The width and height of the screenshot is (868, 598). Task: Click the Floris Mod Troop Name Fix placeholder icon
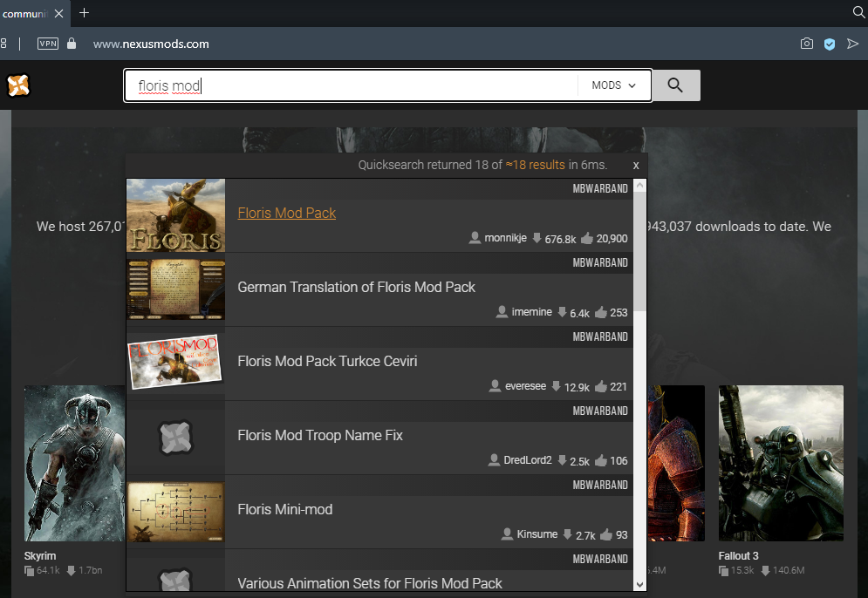[x=175, y=438]
